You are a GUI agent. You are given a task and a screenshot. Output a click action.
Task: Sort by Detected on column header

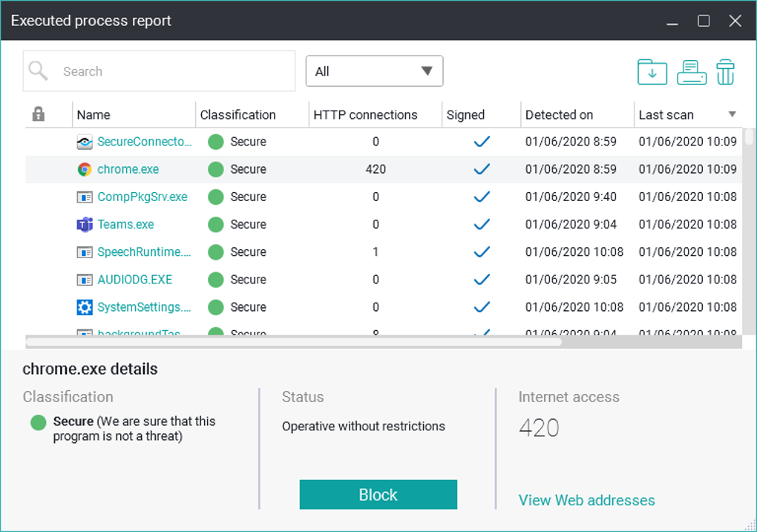559,115
